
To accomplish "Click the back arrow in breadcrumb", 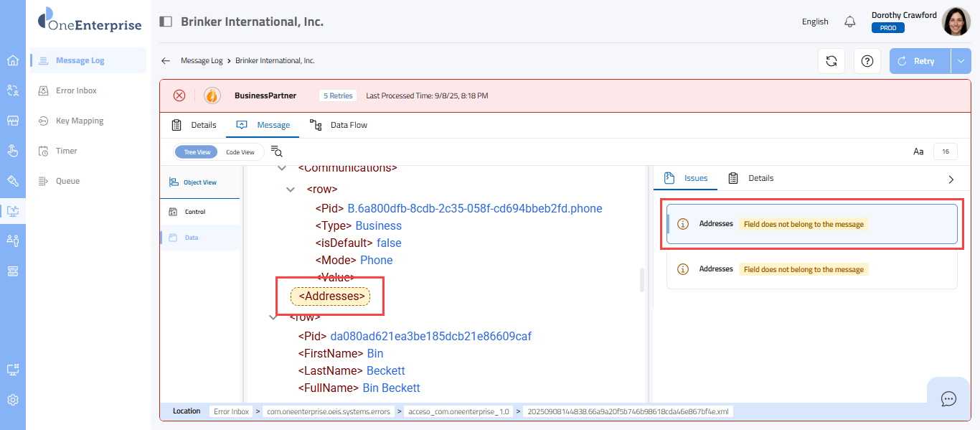I will (166, 61).
